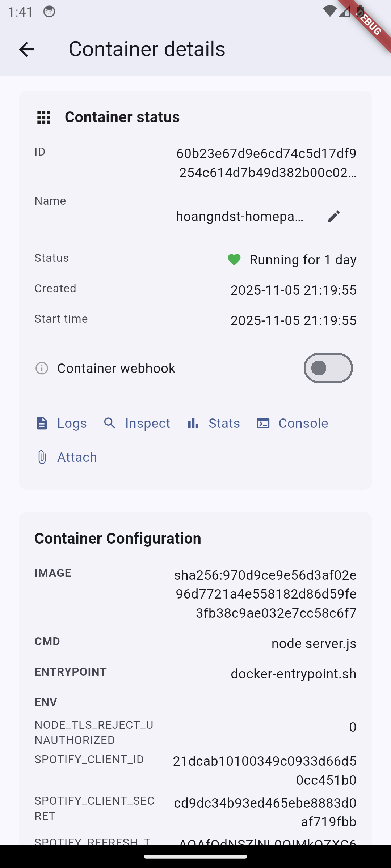Viewport: 391px width, 868px height.
Task: Tap the hoangndst-homepa… container name
Action: point(240,216)
